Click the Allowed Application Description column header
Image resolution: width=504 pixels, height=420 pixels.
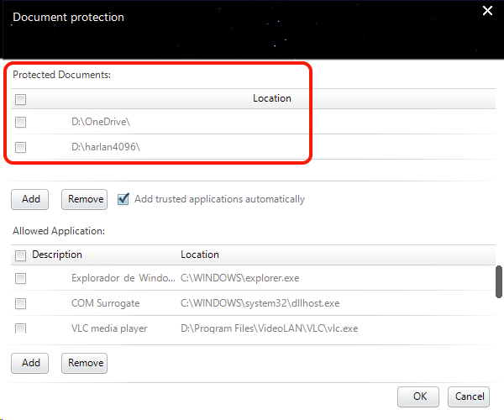(x=57, y=255)
